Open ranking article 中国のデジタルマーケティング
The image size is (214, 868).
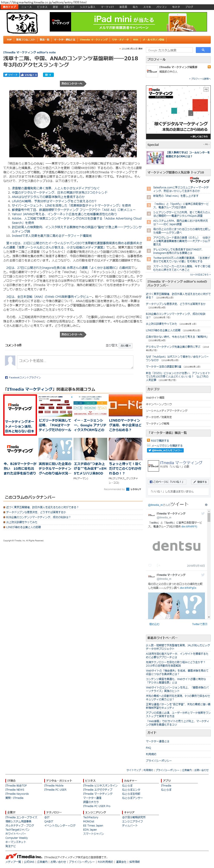(60, 192)
